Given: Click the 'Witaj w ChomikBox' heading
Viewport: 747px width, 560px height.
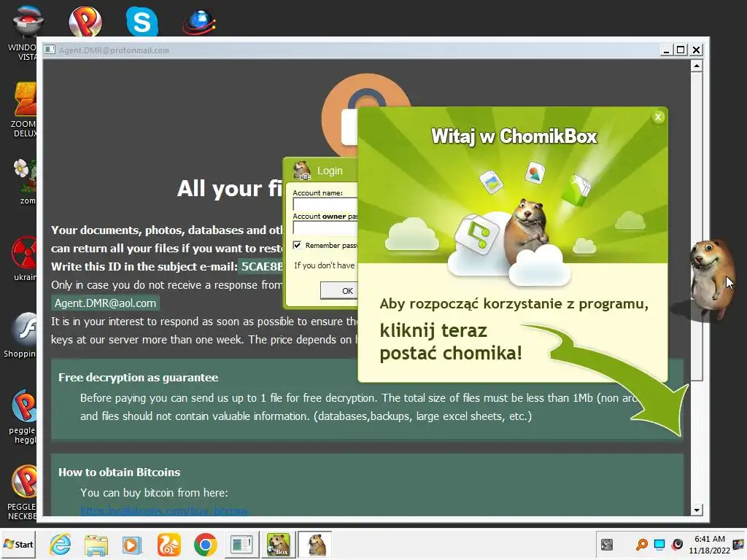Looking at the screenshot, I should (x=514, y=136).
